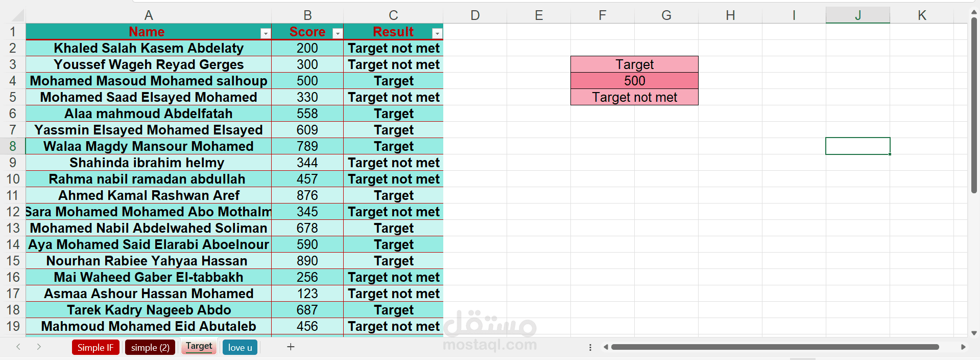Image resolution: width=980 pixels, height=360 pixels.
Task: Open the Score column filter dropdown
Action: (x=338, y=33)
